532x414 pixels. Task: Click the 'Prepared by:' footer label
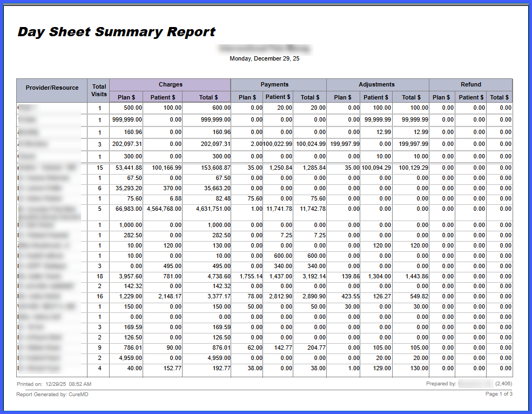coord(441,383)
